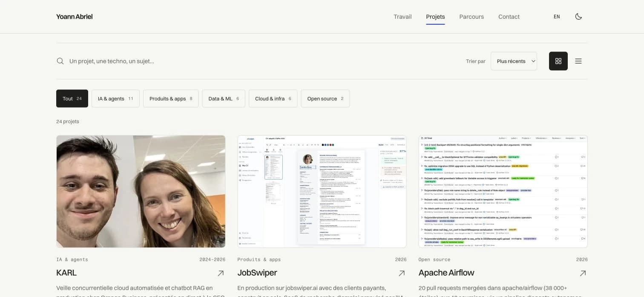This screenshot has height=297, width=644.
Task: Navigate to the Parcours section
Action: tap(471, 17)
